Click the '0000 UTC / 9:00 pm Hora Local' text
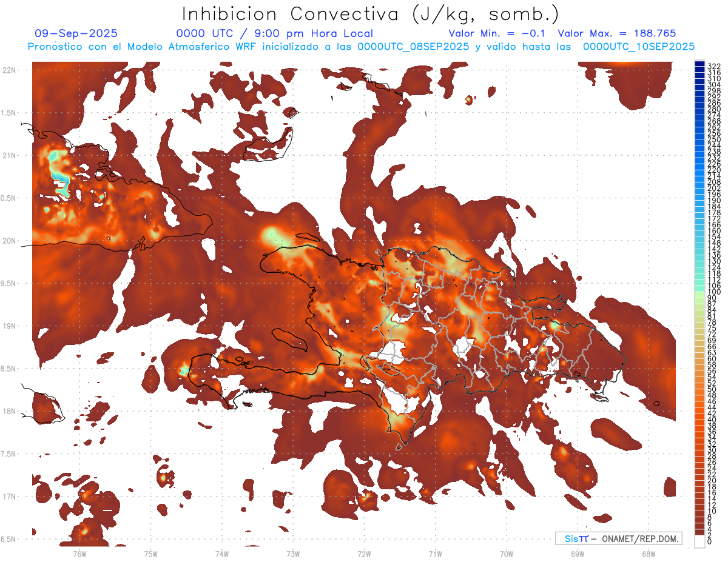 pyautogui.click(x=275, y=34)
